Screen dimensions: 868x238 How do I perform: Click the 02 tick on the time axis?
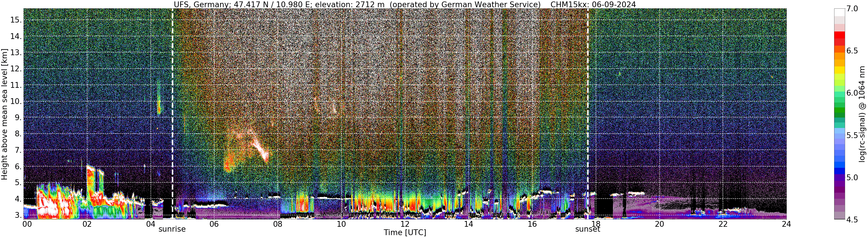coord(87,224)
